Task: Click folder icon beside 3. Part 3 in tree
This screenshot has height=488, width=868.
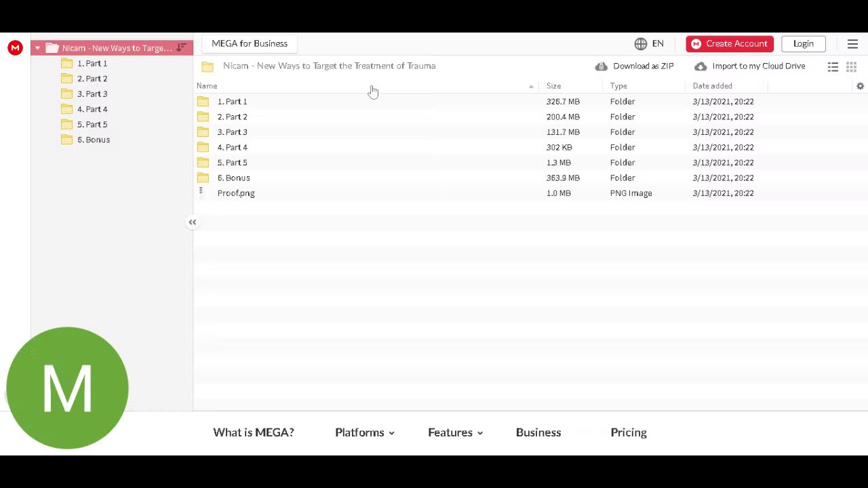Action: coord(66,94)
